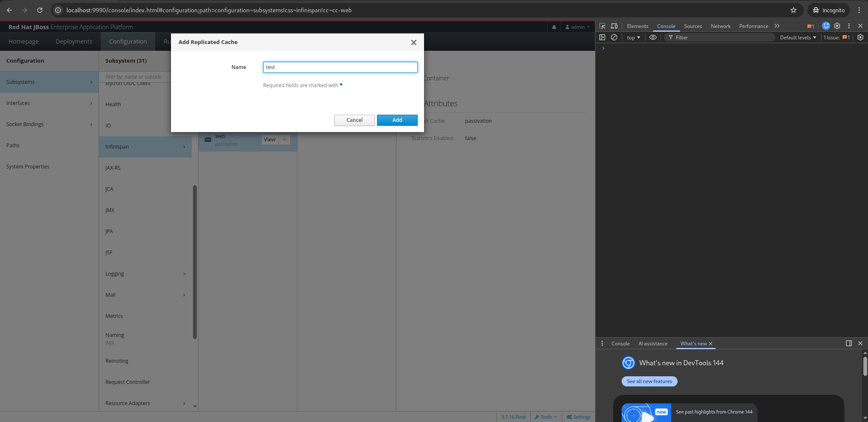868x422 pixels.
Task: Open the Deployments navigation tab
Action: [x=74, y=41]
